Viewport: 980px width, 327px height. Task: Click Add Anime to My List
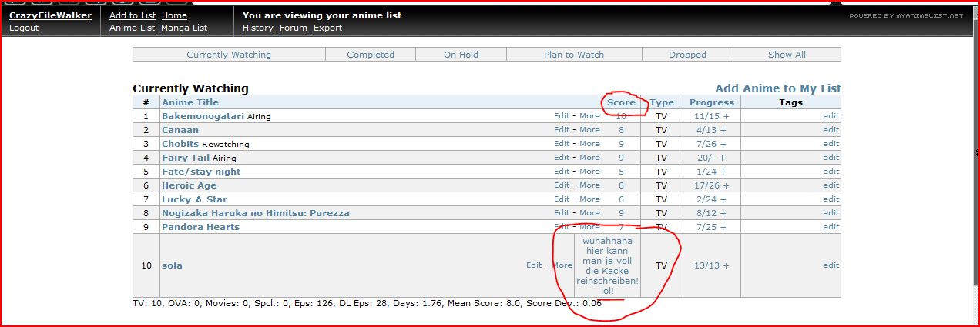[777, 88]
